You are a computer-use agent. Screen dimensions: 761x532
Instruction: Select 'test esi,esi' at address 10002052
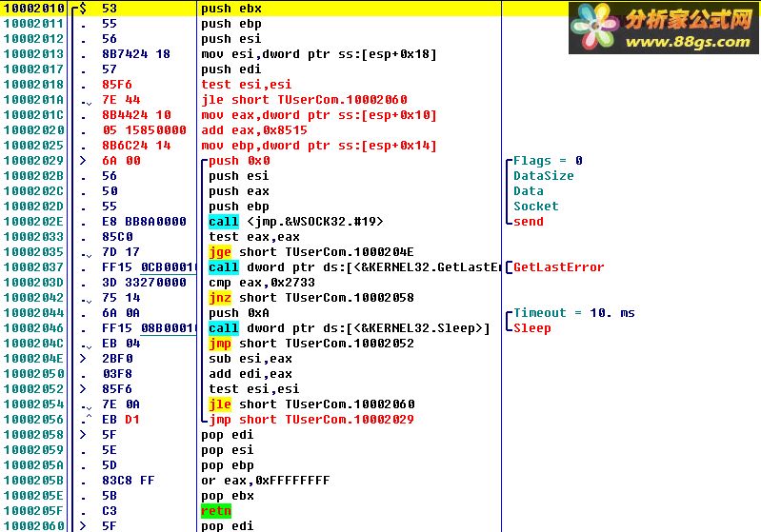click(x=254, y=389)
